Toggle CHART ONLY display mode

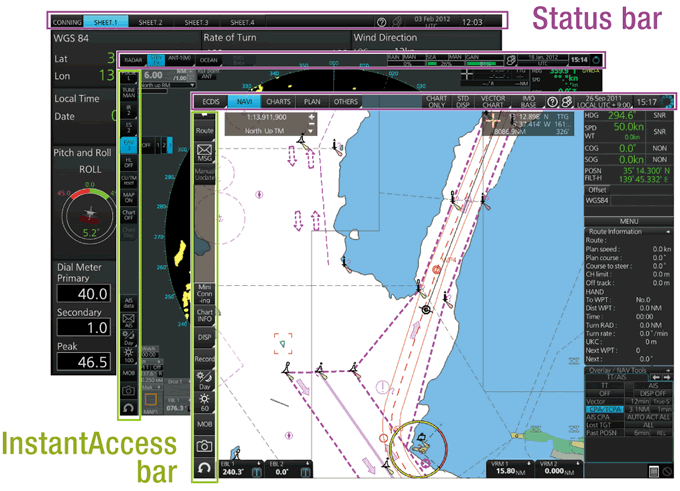436,102
